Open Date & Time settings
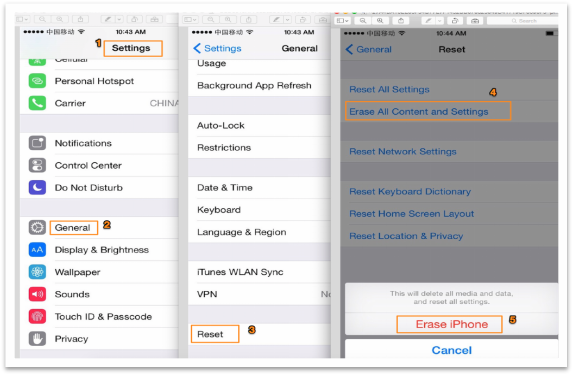 click(259, 188)
